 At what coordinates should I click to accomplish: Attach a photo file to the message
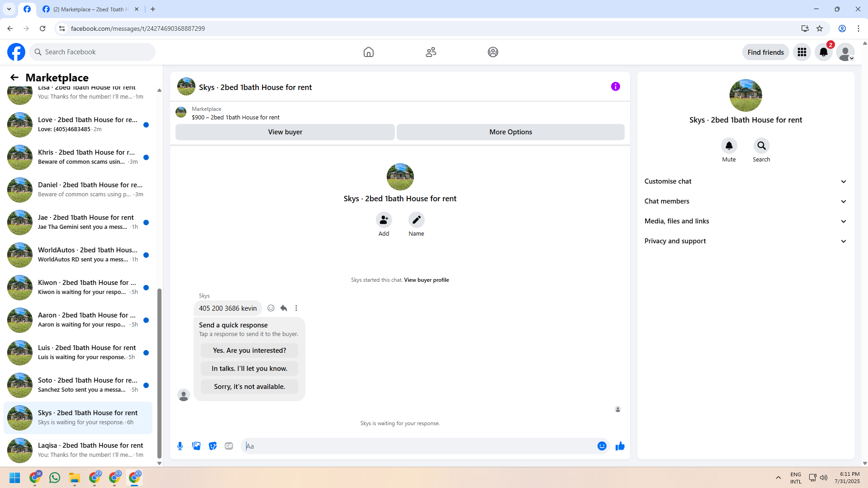196,446
